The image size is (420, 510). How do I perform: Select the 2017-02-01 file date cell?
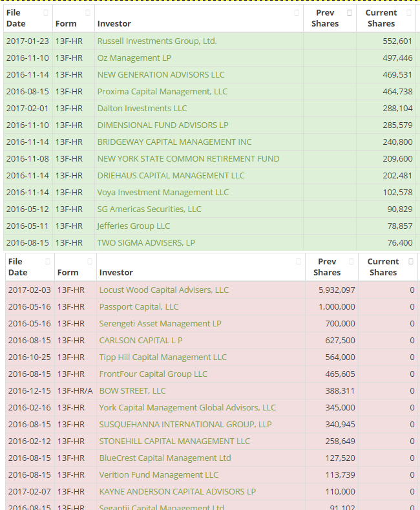pyautogui.click(x=28, y=109)
